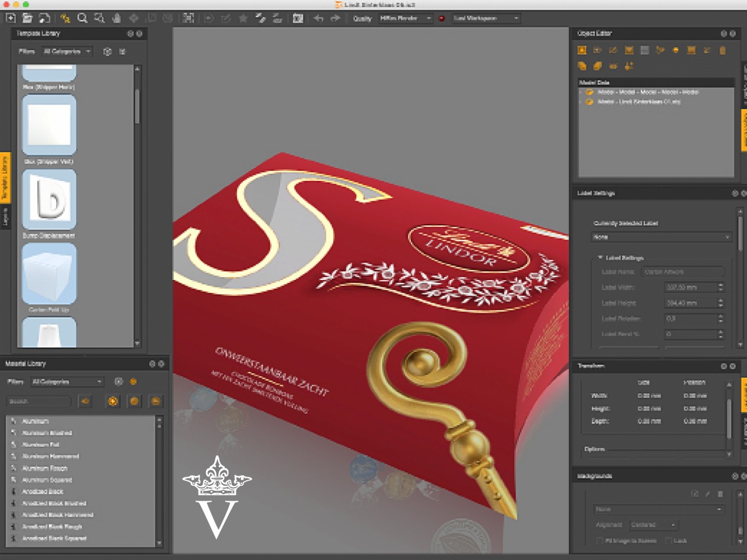Tick the Fit Image to Screen checkbox
The width and height of the screenshot is (747, 560).
point(599,541)
